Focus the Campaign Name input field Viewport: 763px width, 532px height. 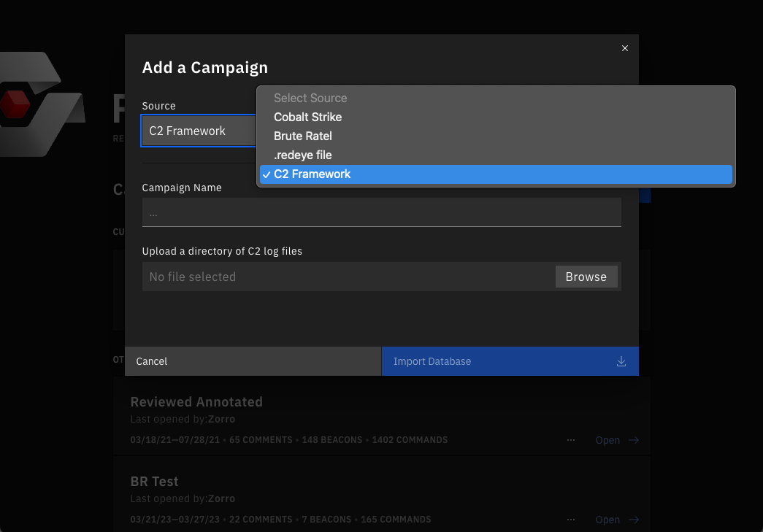[381, 212]
